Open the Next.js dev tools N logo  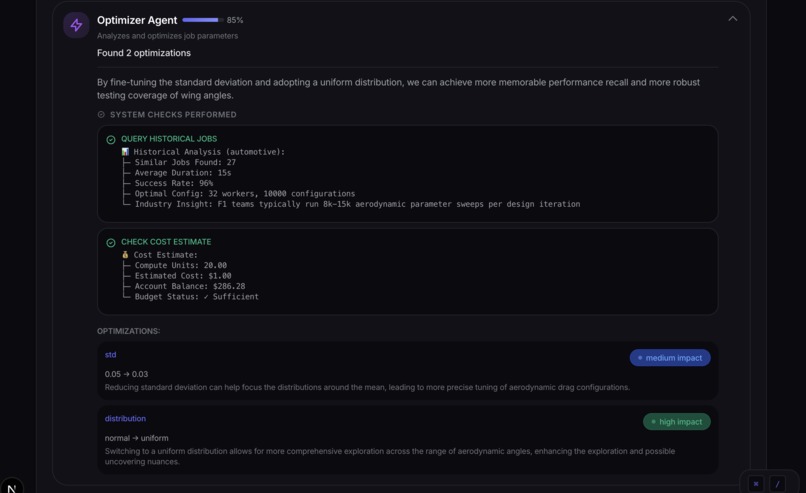click(11, 488)
